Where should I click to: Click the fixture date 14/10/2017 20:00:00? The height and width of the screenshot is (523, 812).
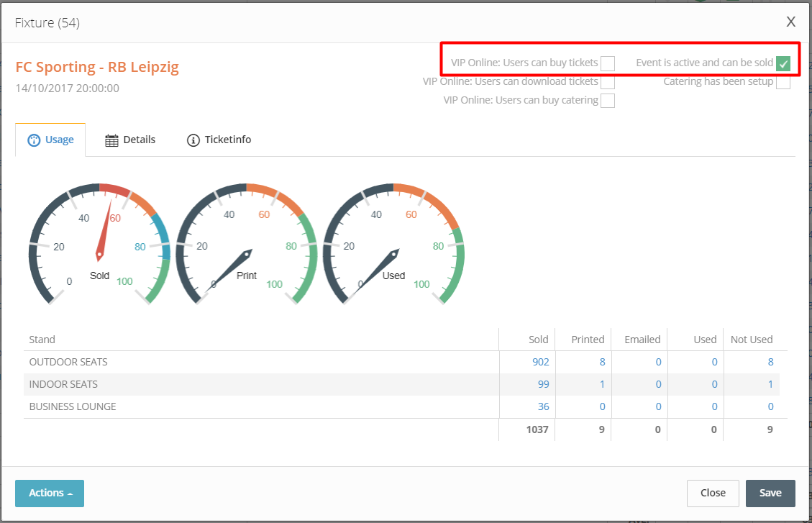tap(68, 88)
